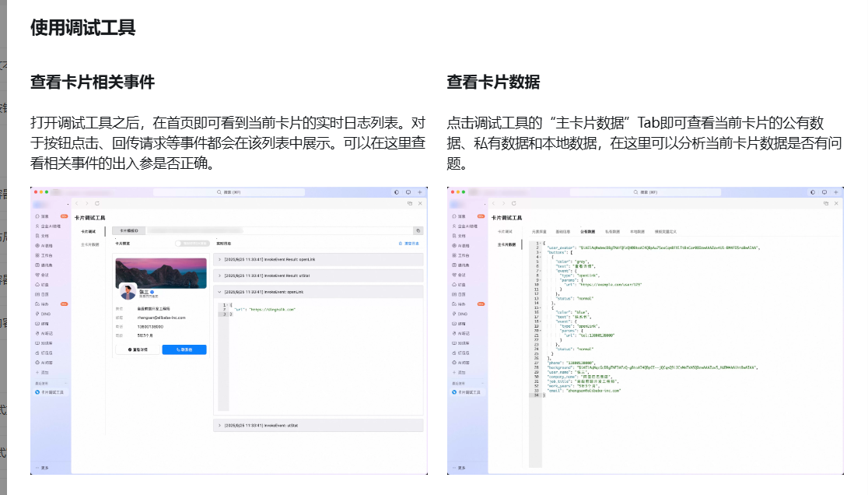The height and width of the screenshot is (495, 868).
Task: Click 更多 at bottom of events screenshot sidebar
Action: (x=43, y=468)
